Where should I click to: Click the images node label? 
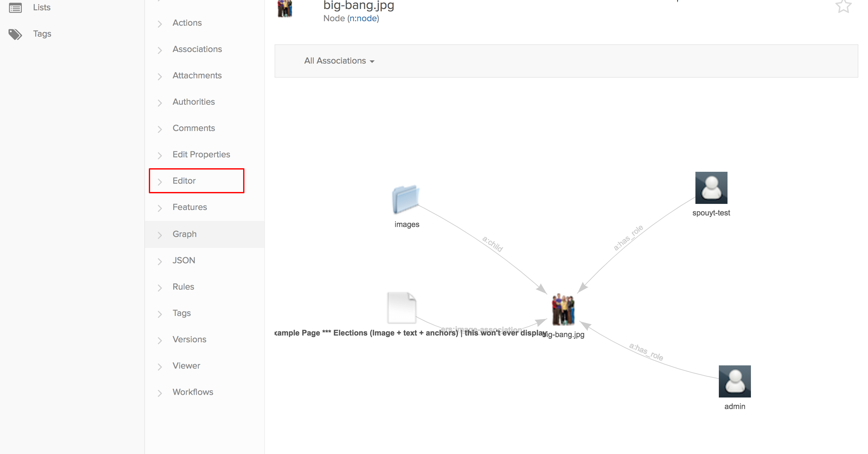pos(407,224)
